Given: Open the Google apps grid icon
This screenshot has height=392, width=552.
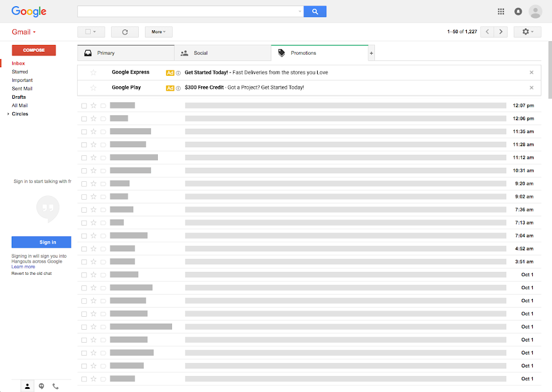Looking at the screenshot, I should coord(501,11).
